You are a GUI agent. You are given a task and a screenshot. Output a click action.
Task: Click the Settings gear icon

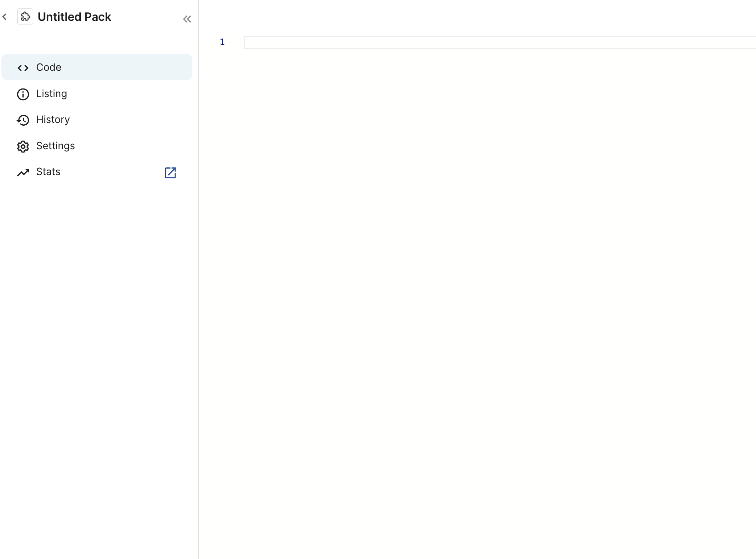(x=23, y=146)
